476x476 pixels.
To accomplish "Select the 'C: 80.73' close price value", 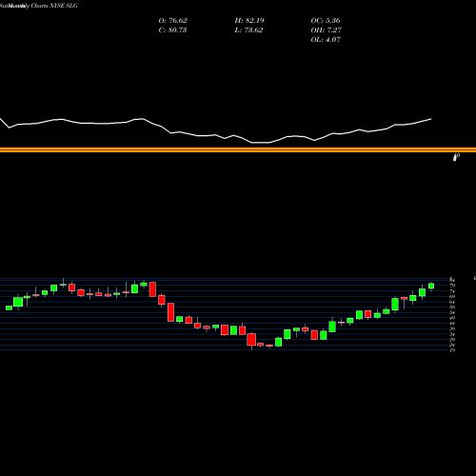I will (x=172, y=30).
